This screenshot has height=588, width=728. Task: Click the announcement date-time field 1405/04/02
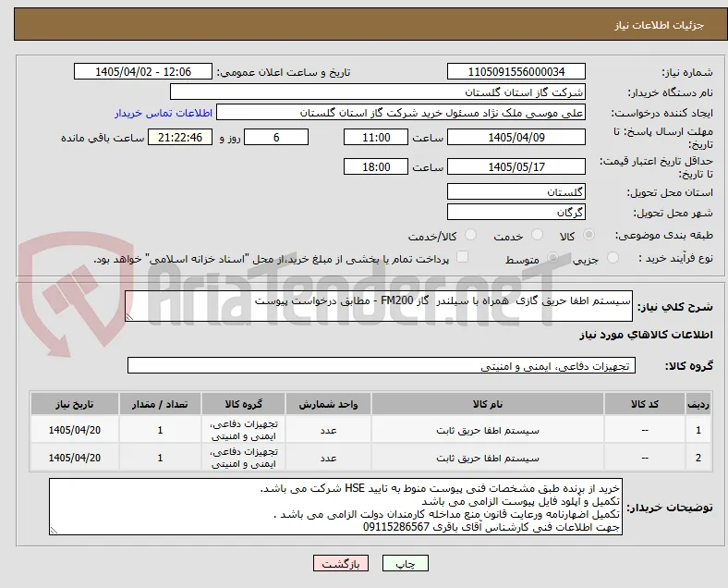(x=143, y=71)
